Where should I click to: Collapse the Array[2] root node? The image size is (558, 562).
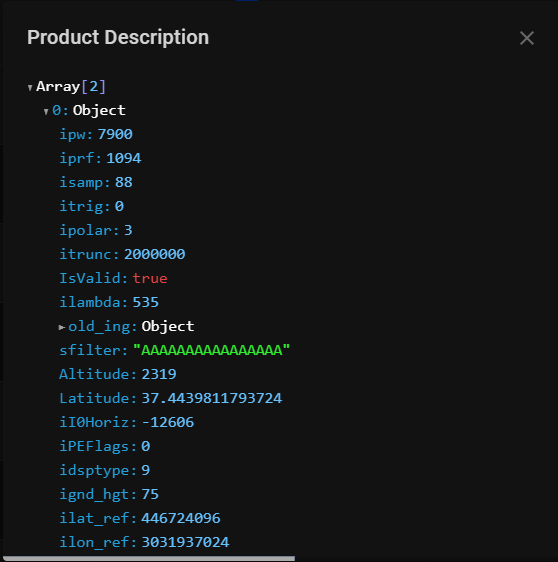point(30,87)
